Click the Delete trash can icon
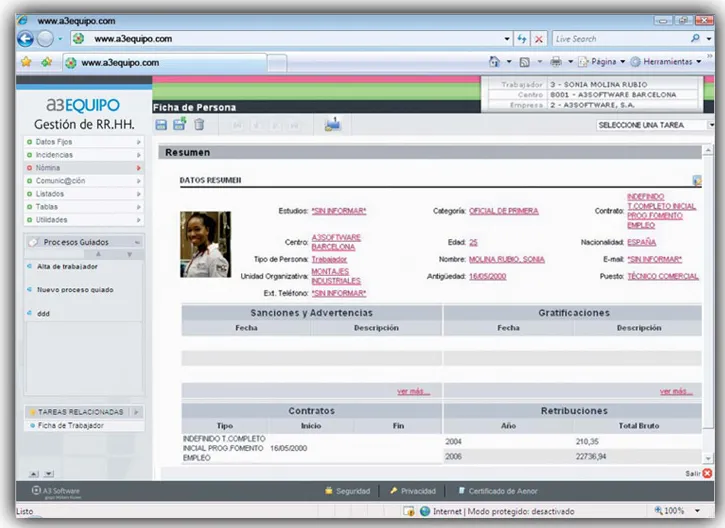 click(199, 124)
